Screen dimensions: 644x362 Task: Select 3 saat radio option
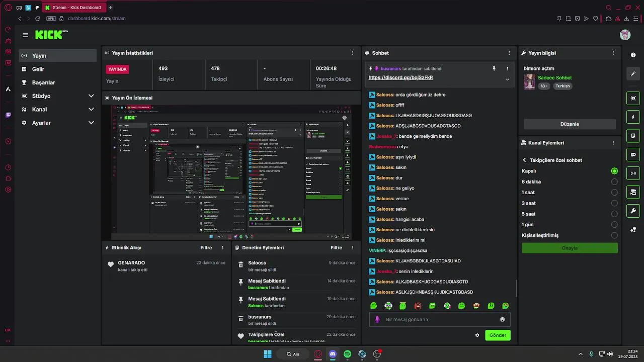(x=614, y=203)
